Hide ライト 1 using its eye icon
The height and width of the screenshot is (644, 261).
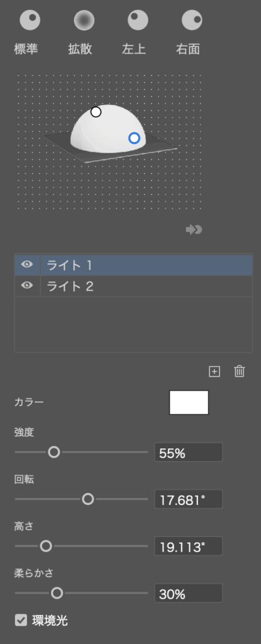point(27,265)
